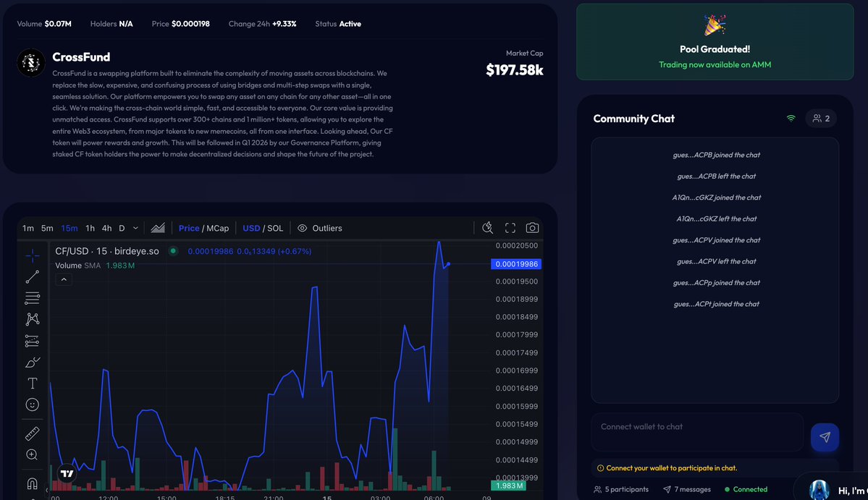The height and width of the screenshot is (500, 868).
Task: Select the 15m timeframe
Action: pos(69,228)
